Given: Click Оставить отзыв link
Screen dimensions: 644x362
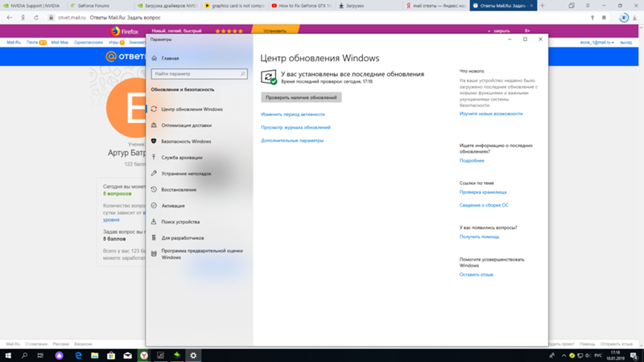Looking at the screenshot, I should 476,274.
